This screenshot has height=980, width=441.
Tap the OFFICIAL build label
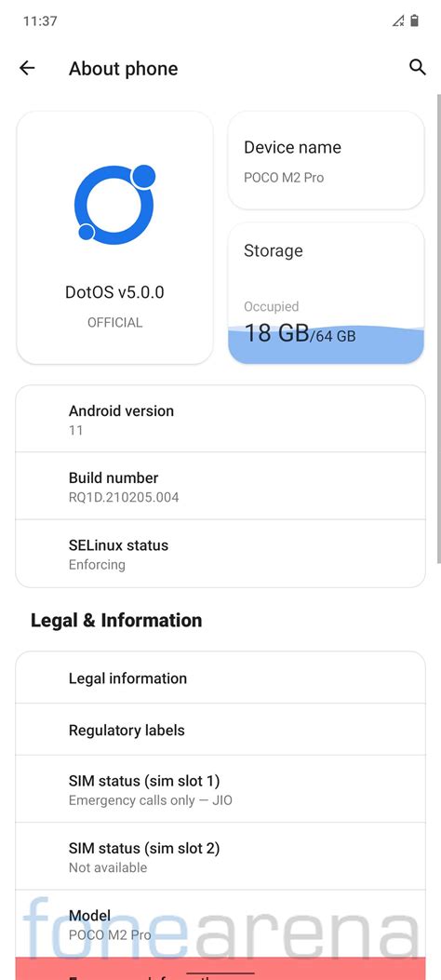pyautogui.click(x=115, y=323)
